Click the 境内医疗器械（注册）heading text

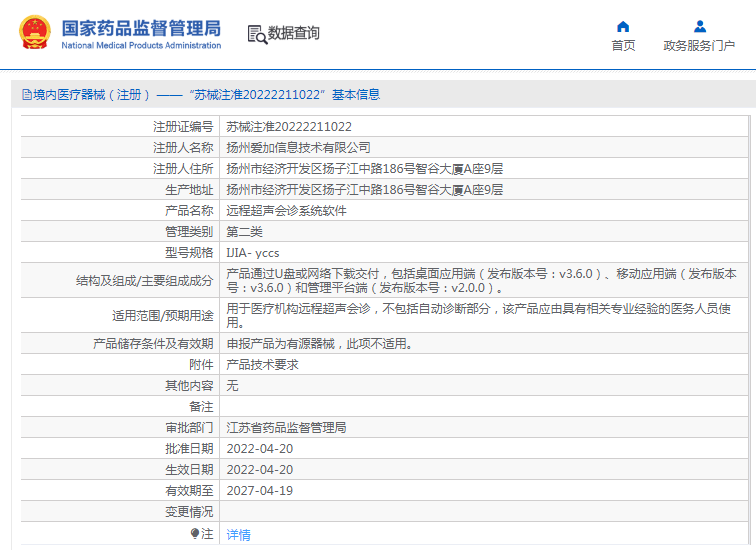point(92,94)
